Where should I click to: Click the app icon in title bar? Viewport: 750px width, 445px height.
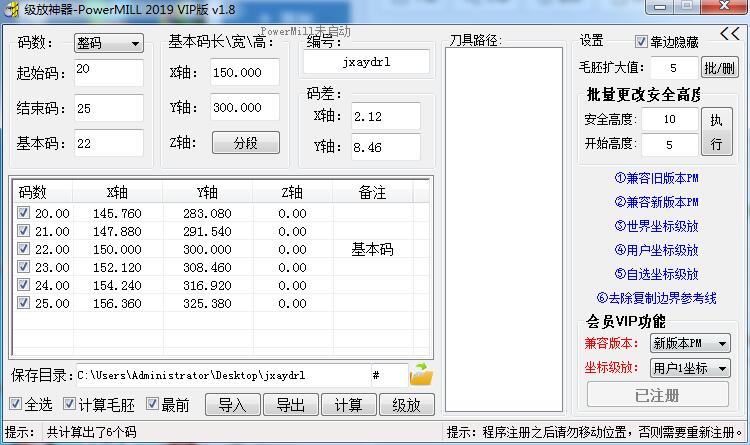pyautogui.click(x=11, y=9)
